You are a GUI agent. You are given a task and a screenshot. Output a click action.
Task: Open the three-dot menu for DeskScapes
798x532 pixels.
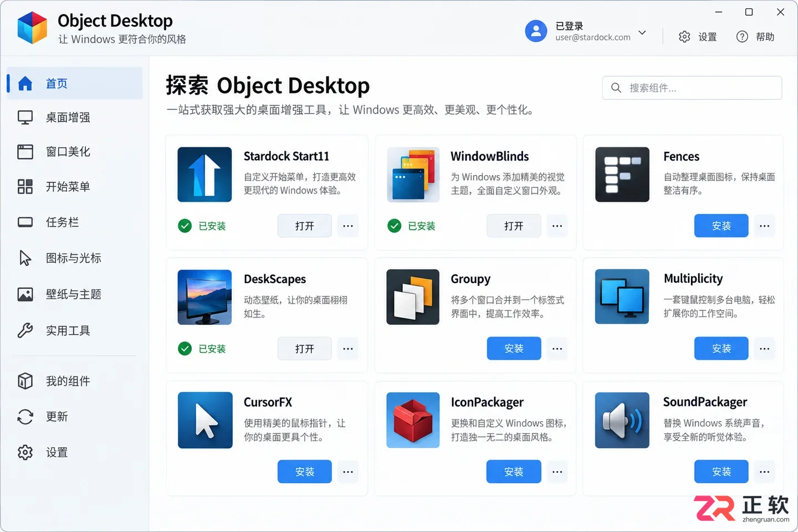(x=348, y=349)
